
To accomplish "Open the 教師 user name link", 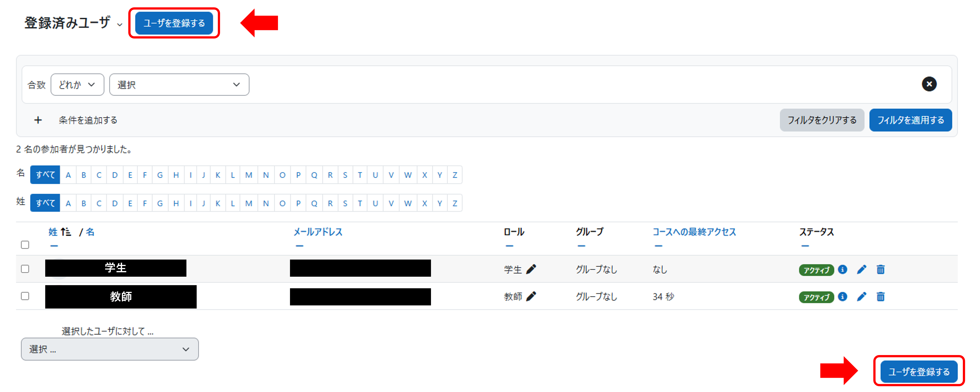I will pyautogui.click(x=120, y=297).
